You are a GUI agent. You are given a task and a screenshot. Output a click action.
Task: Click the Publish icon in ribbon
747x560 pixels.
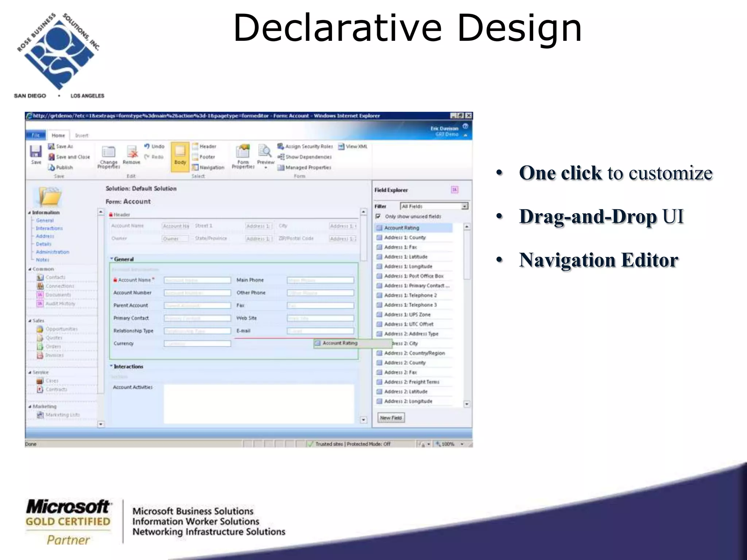(51, 167)
